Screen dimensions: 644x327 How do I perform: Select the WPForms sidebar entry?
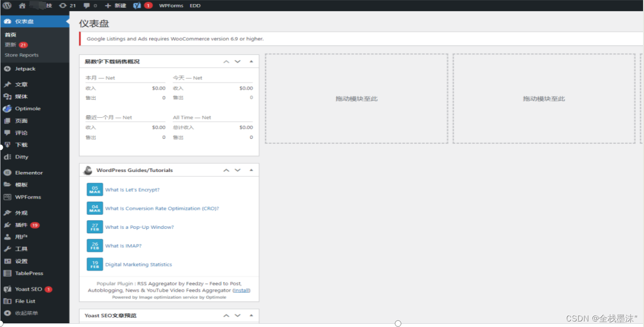pyautogui.click(x=29, y=197)
